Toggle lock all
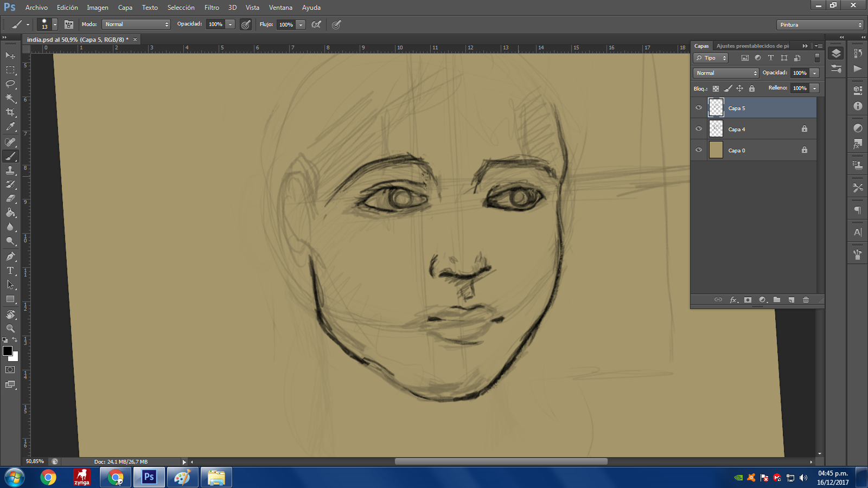 (x=752, y=88)
